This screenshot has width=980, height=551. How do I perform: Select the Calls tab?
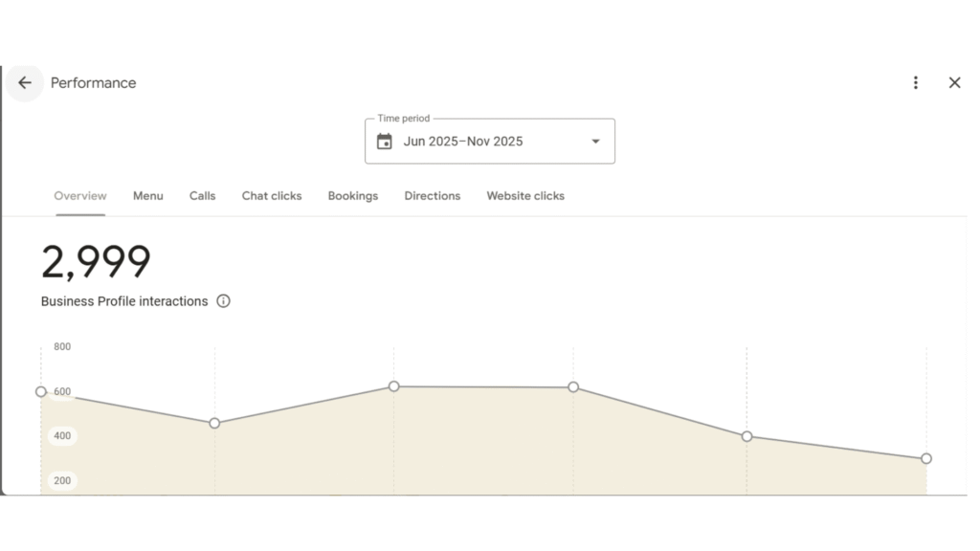pos(202,196)
